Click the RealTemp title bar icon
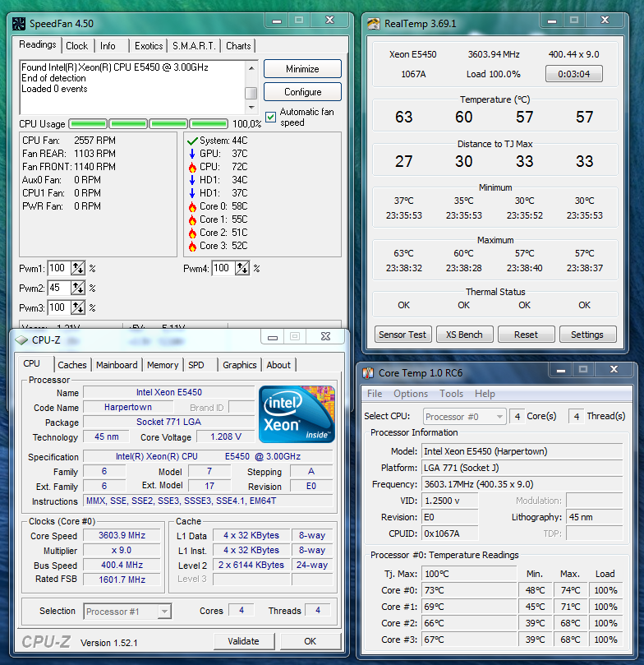This screenshot has height=665, width=644. 373,23
